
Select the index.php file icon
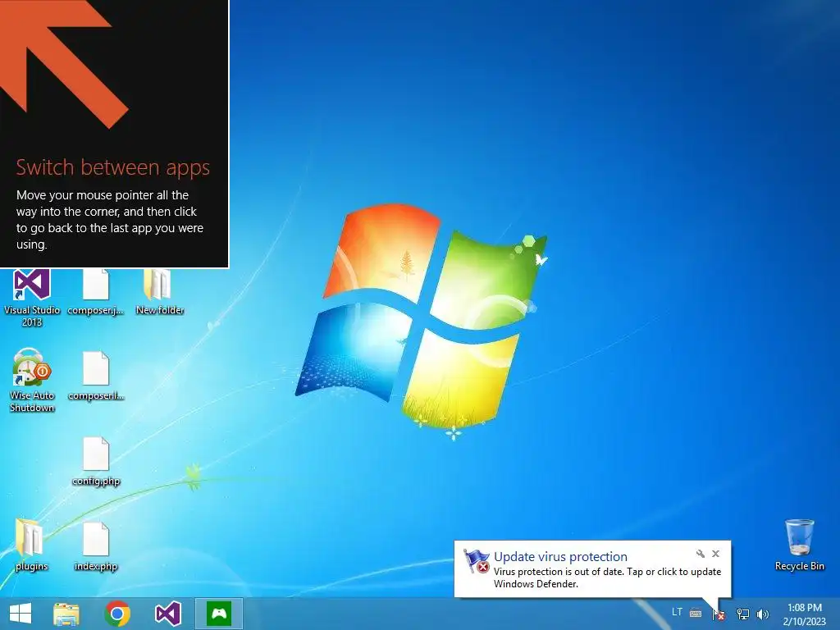click(96, 547)
